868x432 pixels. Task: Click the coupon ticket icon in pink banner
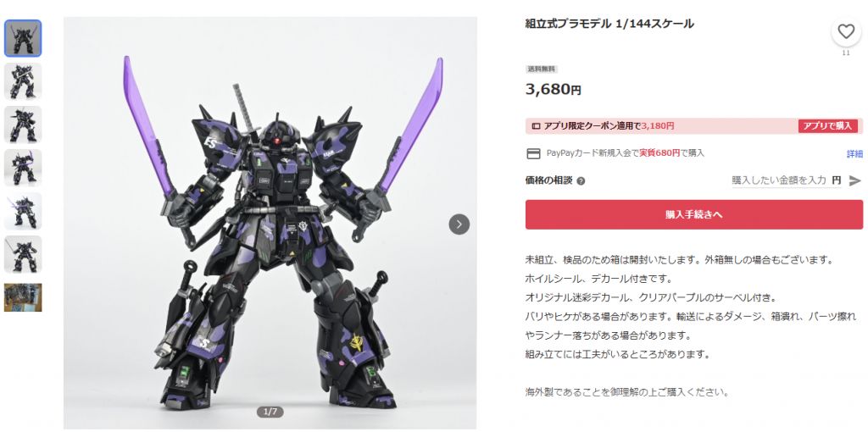tap(536, 126)
